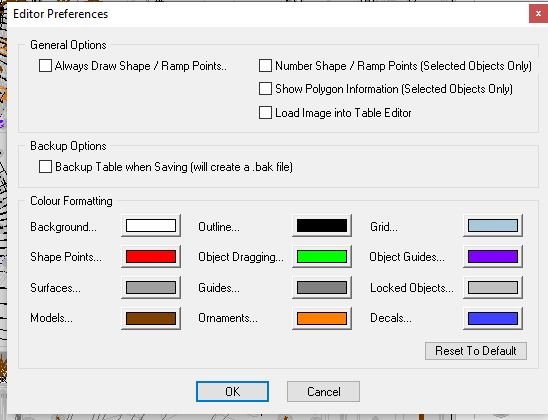Enable Always Draw Shape / Ramp Points checkbox

45,66
